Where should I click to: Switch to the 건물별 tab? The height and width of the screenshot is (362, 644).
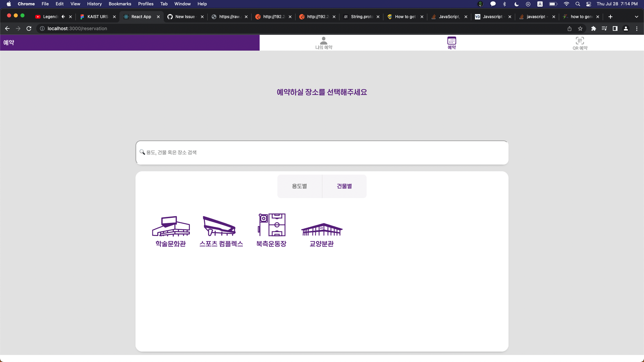tap(344, 186)
